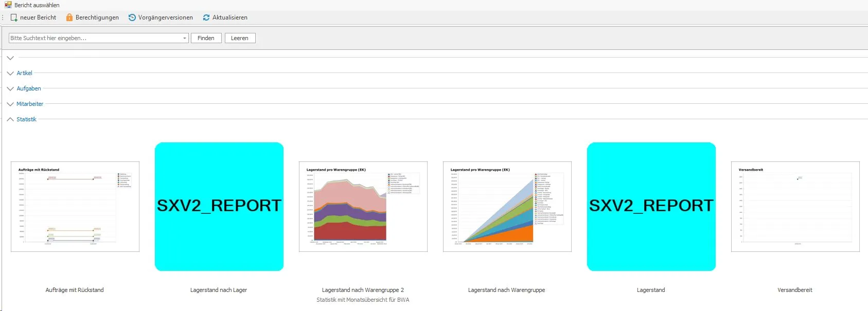Screen dimensions: 868x311
Task: Click the Leeren button
Action: (x=240, y=38)
